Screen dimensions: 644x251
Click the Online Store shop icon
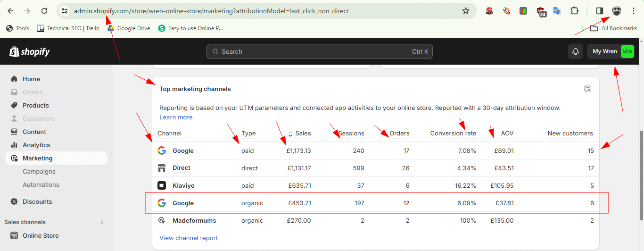pyautogui.click(x=14, y=235)
